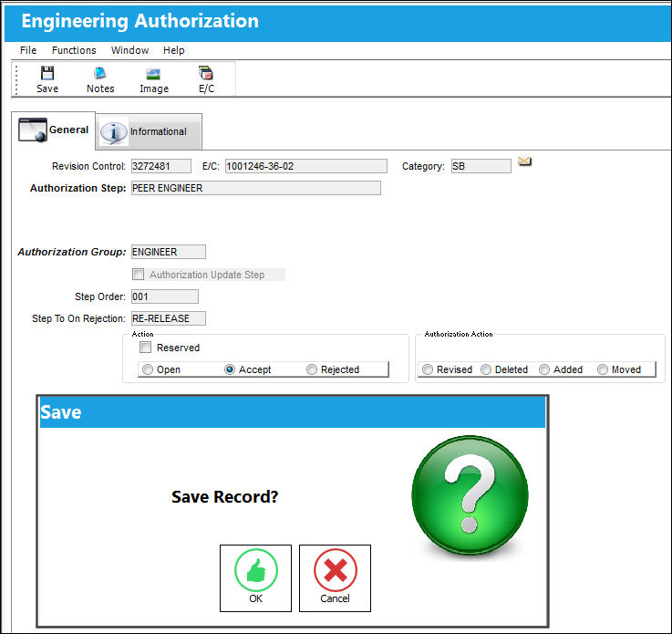Open the File menu
672x634 pixels.
pyautogui.click(x=28, y=50)
